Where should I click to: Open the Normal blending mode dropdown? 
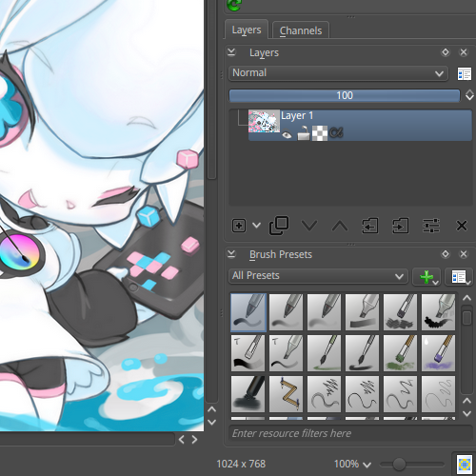click(x=338, y=73)
